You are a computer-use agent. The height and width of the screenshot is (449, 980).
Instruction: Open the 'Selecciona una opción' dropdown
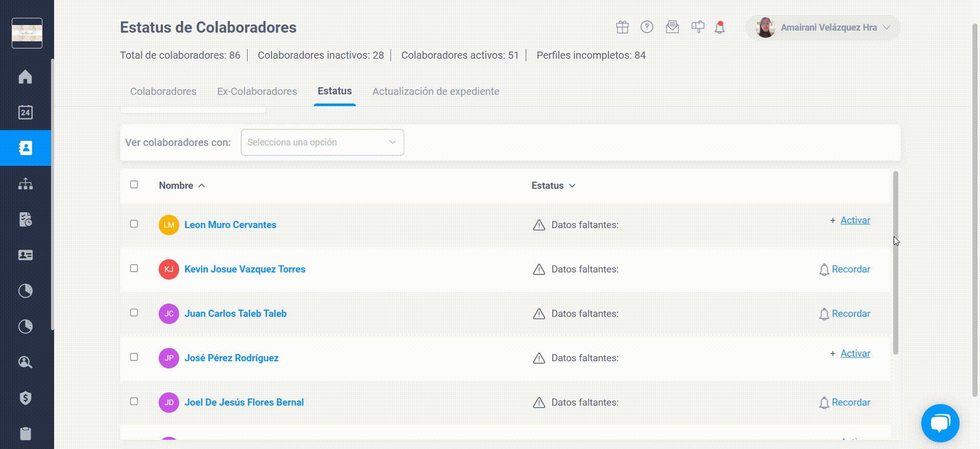coord(322,142)
